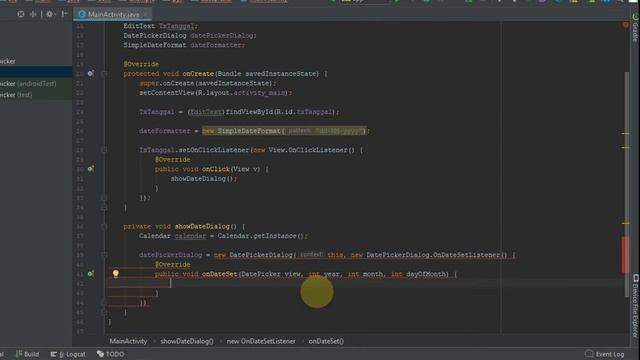Click the onDateSet() breadcrumb

(x=326, y=341)
